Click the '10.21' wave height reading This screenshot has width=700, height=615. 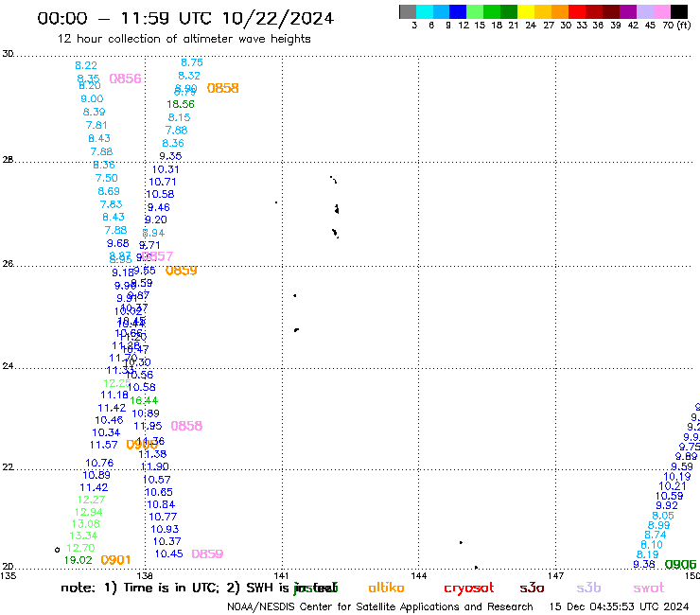click(x=673, y=486)
